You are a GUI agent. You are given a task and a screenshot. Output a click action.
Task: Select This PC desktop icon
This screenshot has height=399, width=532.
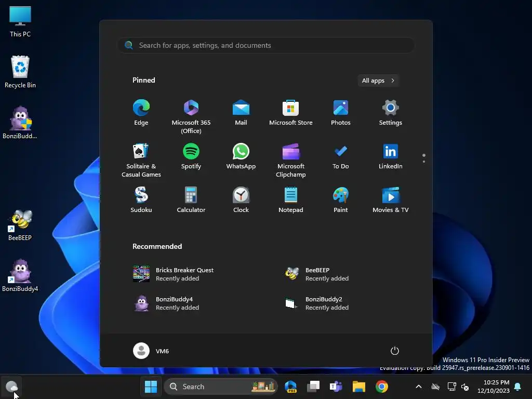[x=20, y=21]
